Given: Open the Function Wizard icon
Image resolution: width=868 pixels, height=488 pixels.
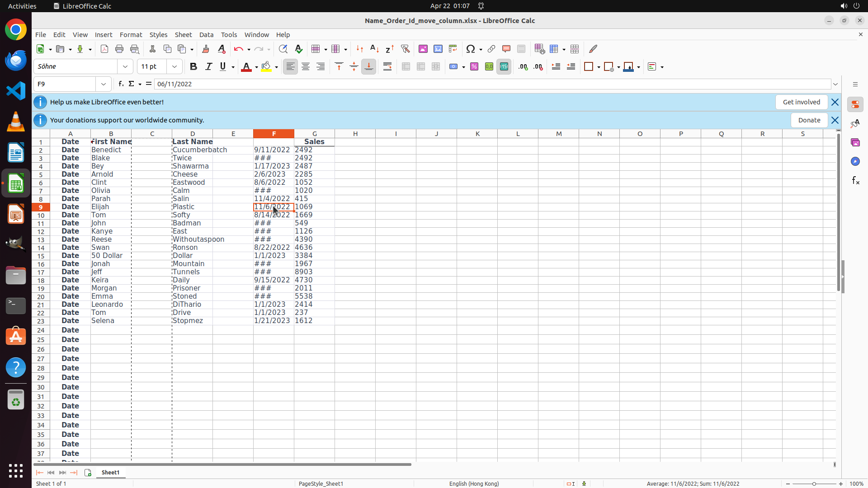Looking at the screenshot, I should (x=121, y=84).
